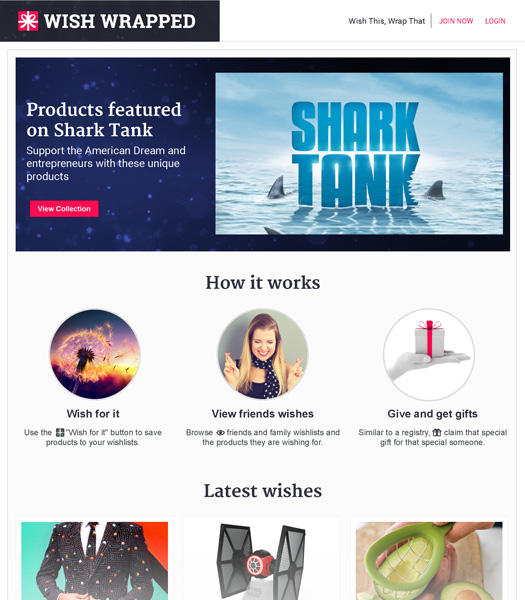Viewport: 525px width, 600px height.
Task: Open the dandelion Wish for it image
Action: (x=95, y=354)
